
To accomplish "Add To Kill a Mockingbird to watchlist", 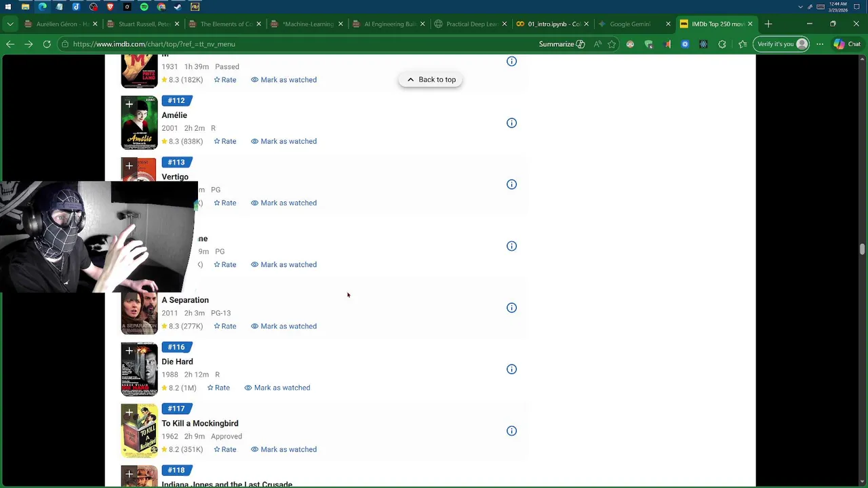I will tap(129, 413).
